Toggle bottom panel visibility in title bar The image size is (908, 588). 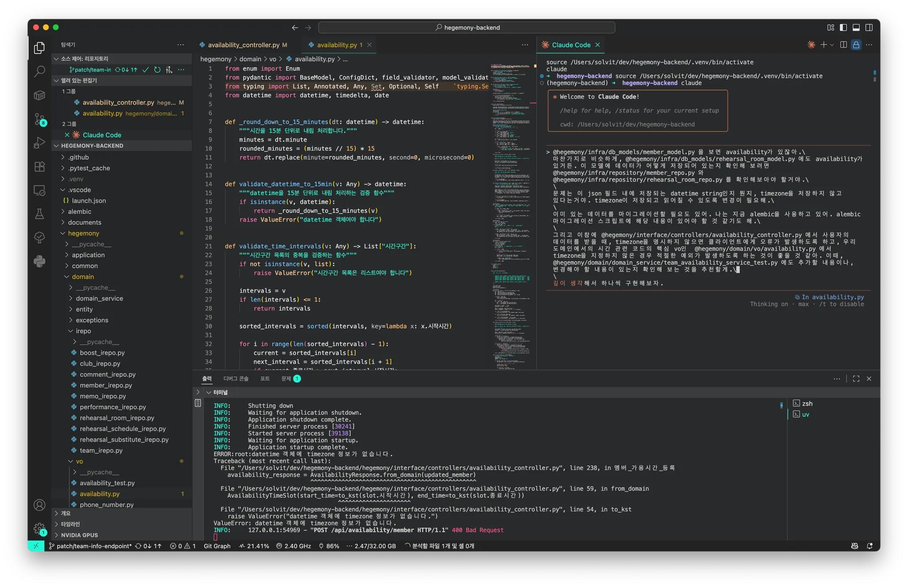[856, 27]
